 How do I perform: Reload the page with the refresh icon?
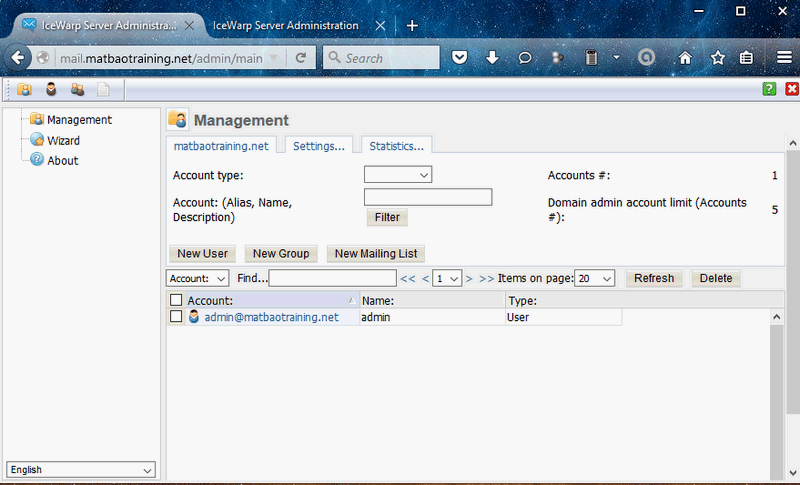[x=301, y=58]
